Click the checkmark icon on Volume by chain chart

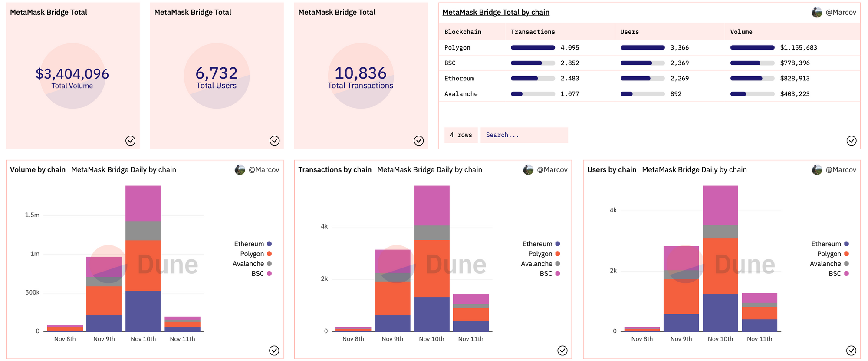click(274, 351)
